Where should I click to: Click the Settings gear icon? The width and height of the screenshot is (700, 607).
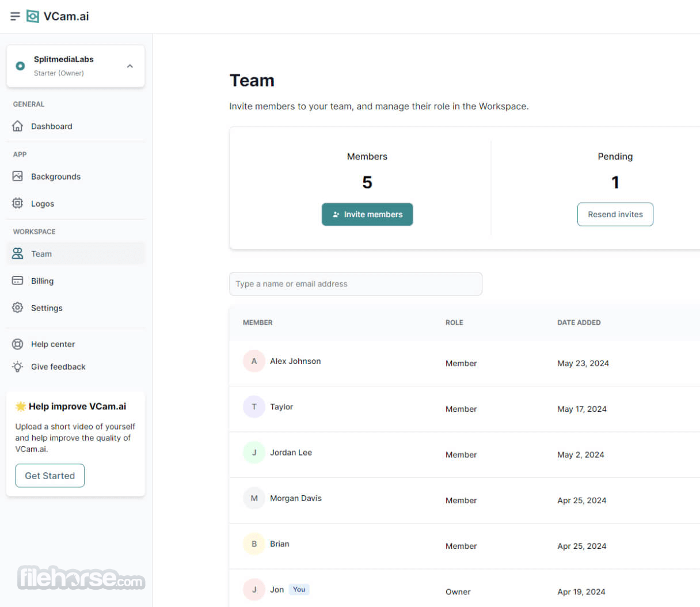(x=18, y=308)
